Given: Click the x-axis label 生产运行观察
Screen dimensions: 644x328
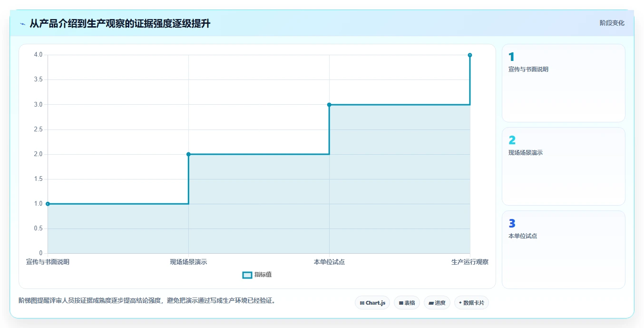Looking at the screenshot, I should pyautogui.click(x=470, y=262).
